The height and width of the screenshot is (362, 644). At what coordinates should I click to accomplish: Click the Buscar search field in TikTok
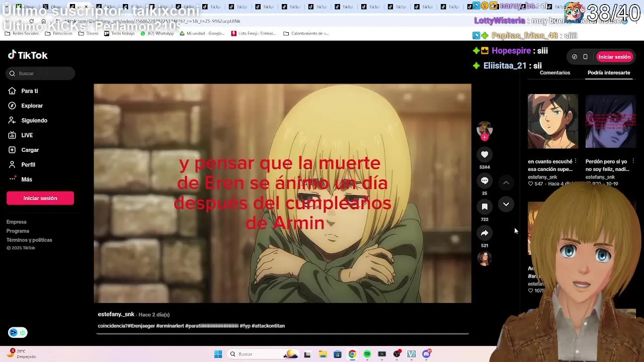41,73
